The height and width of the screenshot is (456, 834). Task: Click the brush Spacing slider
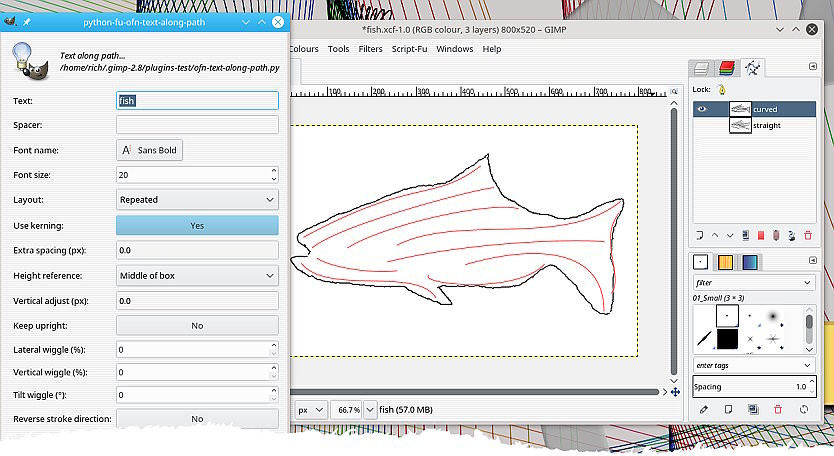750,386
